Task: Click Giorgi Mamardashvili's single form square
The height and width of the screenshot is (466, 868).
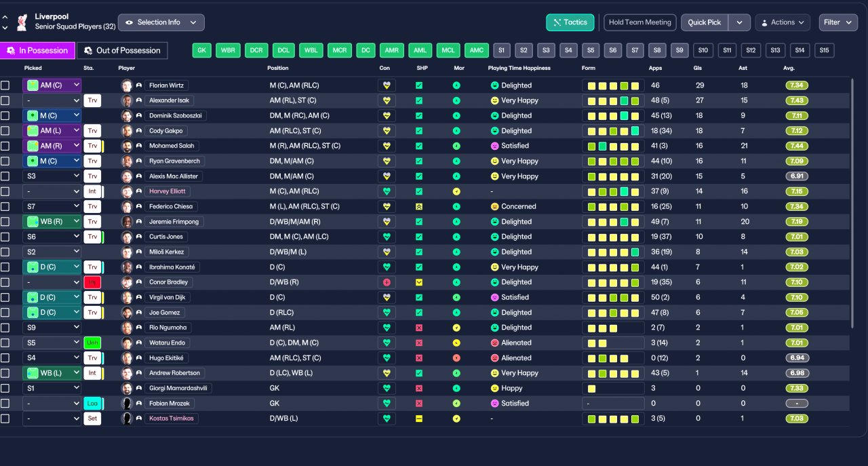Action: coord(592,388)
